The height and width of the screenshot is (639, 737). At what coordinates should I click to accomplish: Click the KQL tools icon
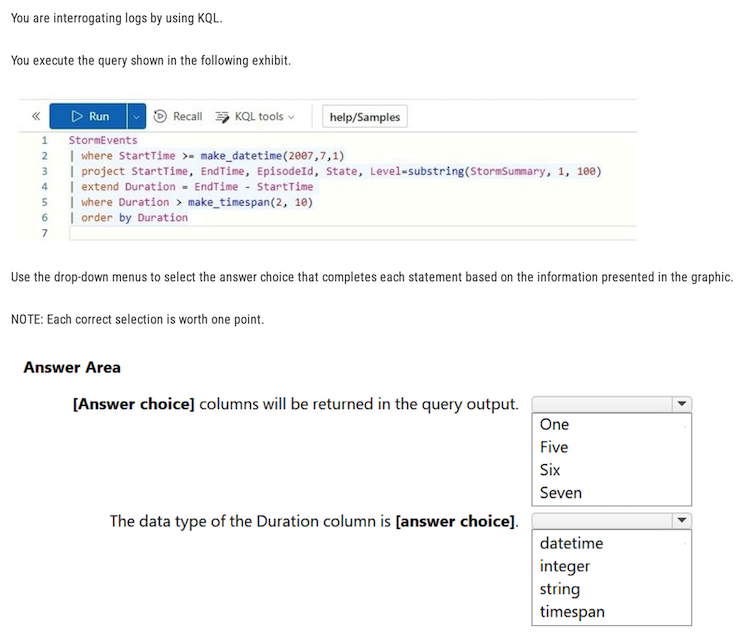coord(222,117)
